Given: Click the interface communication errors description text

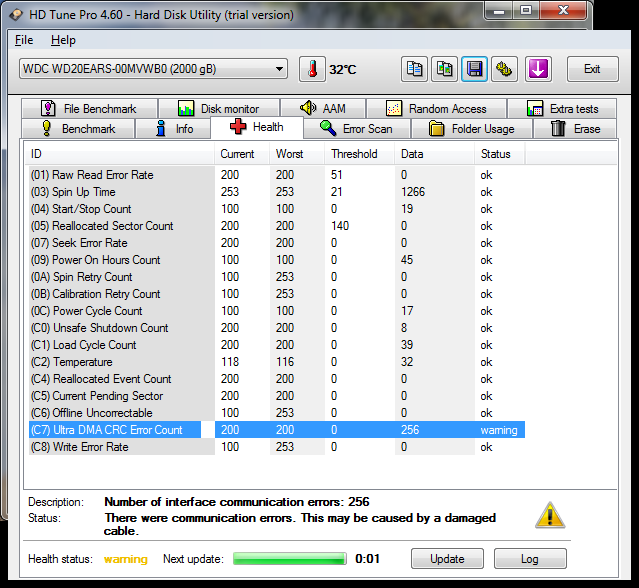Looking at the screenshot, I should (x=237, y=502).
